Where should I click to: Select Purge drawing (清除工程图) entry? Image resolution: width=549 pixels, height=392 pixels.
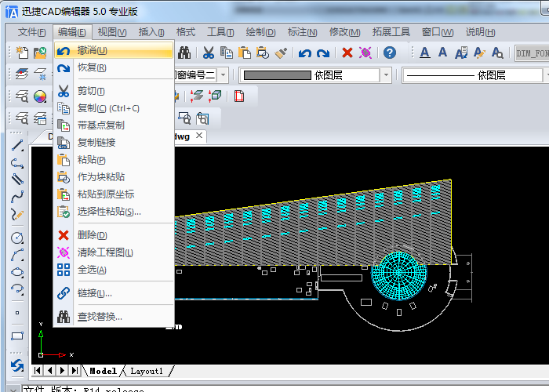(114, 252)
